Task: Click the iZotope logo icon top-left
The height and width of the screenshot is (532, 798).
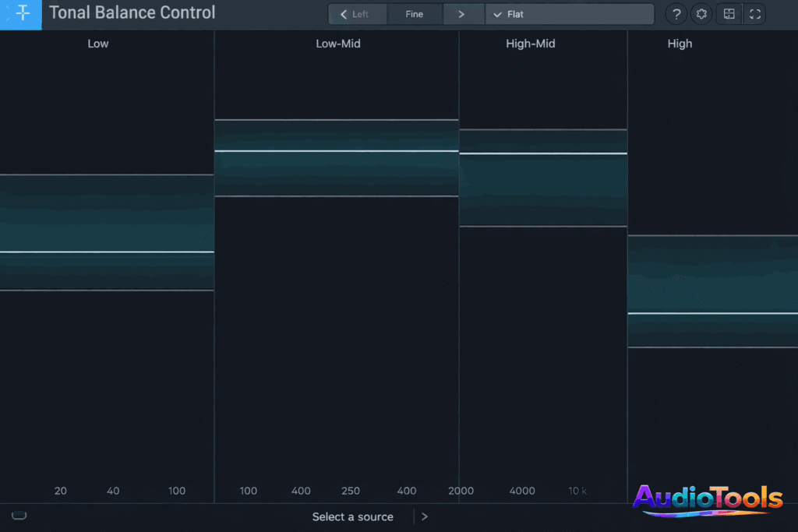Action: coord(20,14)
